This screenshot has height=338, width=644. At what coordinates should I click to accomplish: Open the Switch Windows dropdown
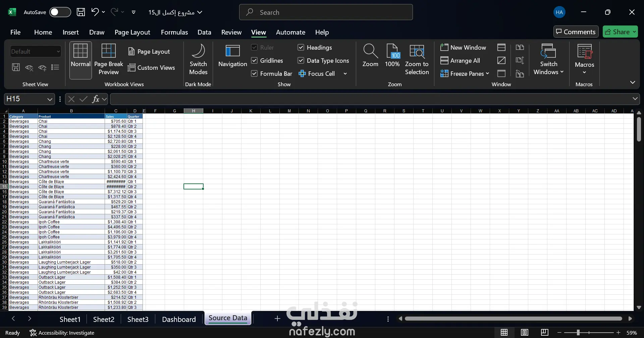pyautogui.click(x=549, y=60)
